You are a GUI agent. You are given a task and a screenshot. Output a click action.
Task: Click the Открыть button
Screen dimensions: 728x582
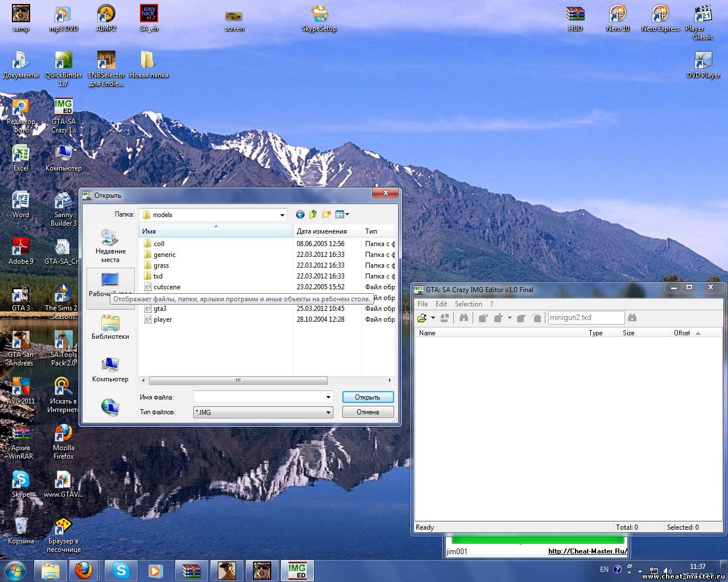pos(367,397)
